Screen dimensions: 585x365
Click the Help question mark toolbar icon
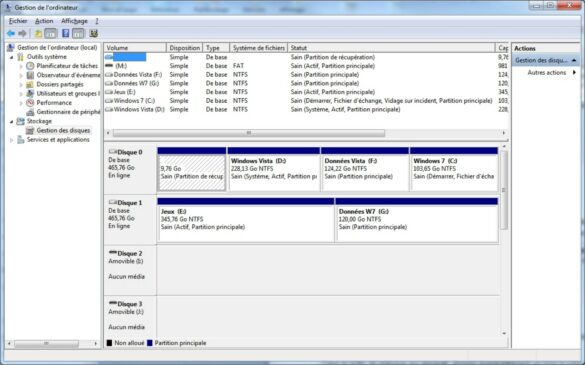click(x=65, y=34)
